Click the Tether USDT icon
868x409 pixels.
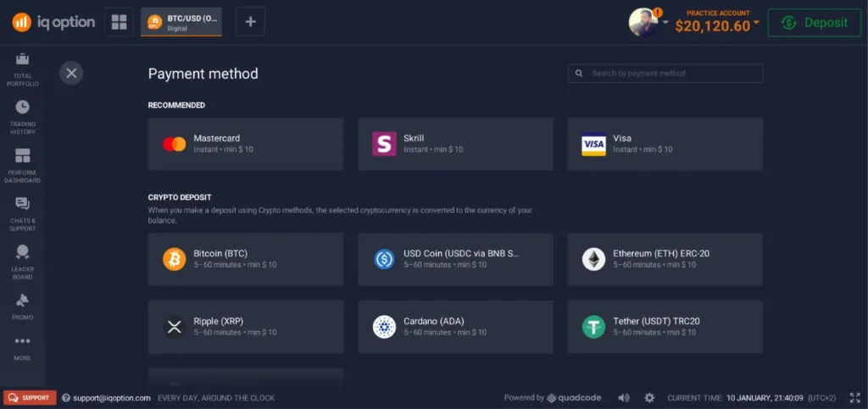[594, 327]
